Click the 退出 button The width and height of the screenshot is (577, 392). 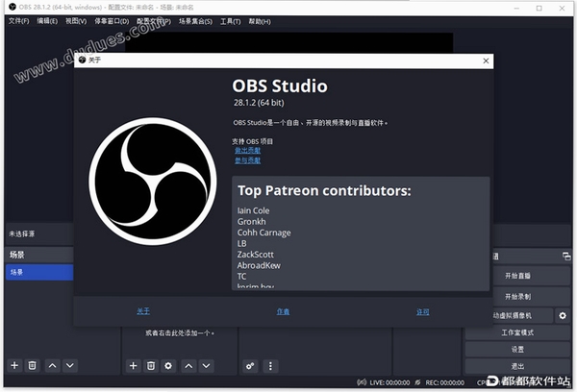517,366
